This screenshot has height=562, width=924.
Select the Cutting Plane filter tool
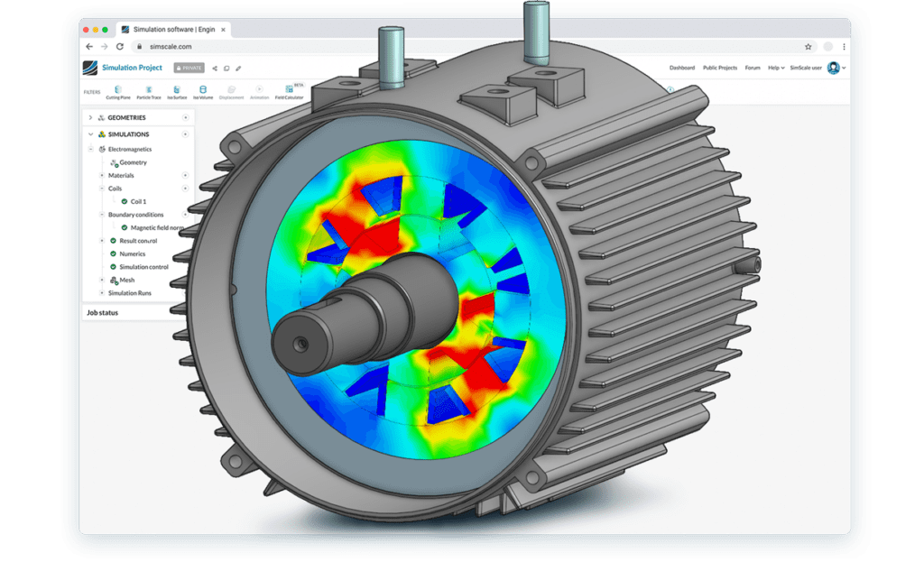click(x=118, y=89)
